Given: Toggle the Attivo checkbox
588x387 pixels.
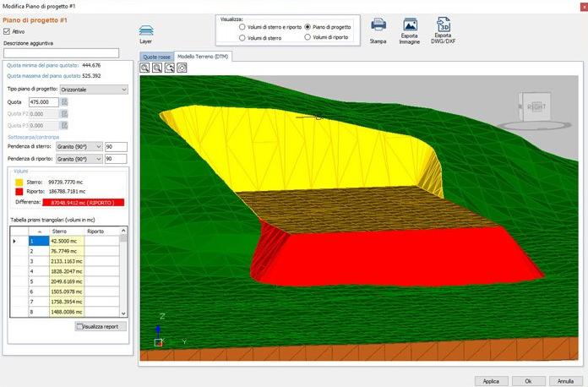Looking at the screenshot, I should pyautogui.click(x=8, y=31).
